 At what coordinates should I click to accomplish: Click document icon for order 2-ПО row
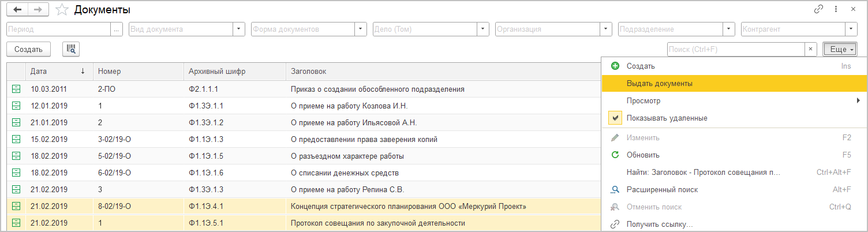[x=16, y=89]
